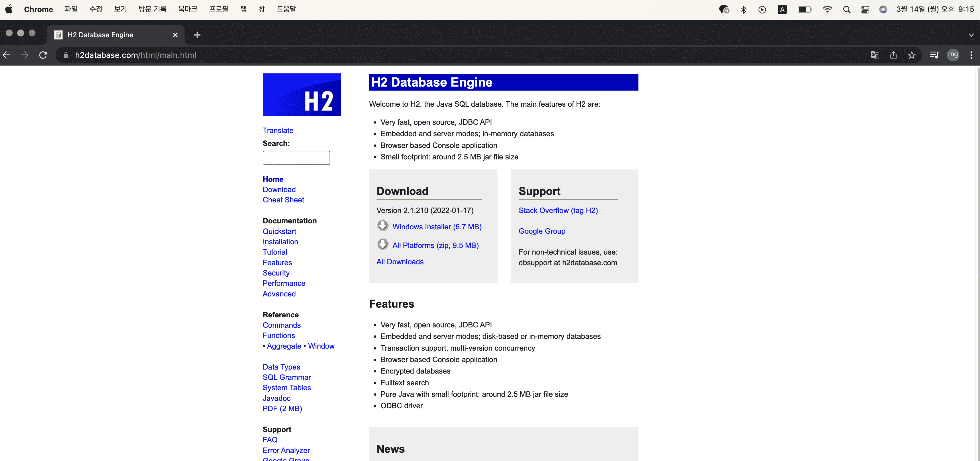Open the Stack Overflow (tag H2) link
This screenshot has width=980, height=461.
[x=558, y=210]
